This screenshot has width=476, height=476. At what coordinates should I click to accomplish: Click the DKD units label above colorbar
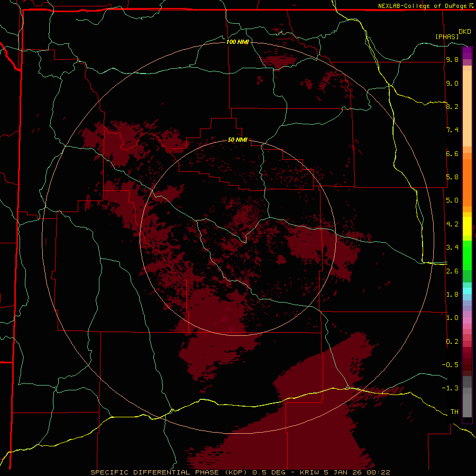(465, 32)
